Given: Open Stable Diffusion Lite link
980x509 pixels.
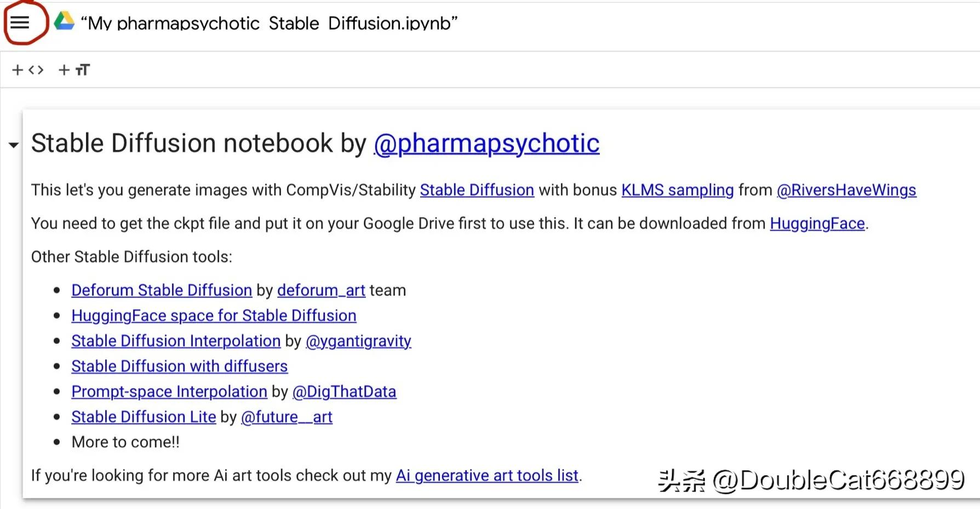Looking at the screenshot, I should [144, 417].
